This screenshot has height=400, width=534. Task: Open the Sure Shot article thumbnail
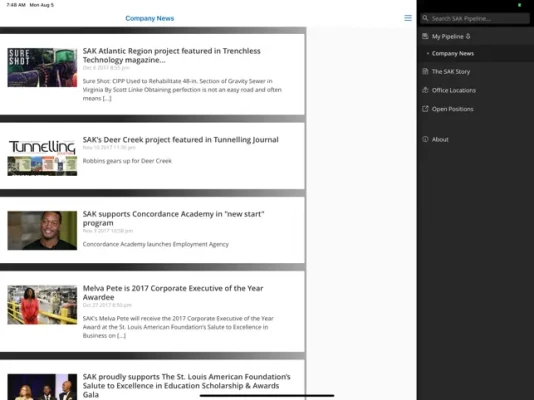tap(42, 67)
